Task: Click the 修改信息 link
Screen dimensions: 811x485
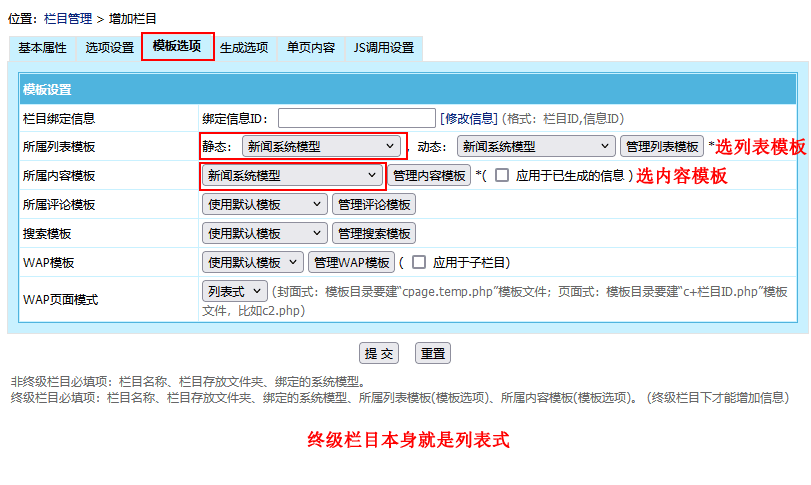Action: click(x=468, y=119)
